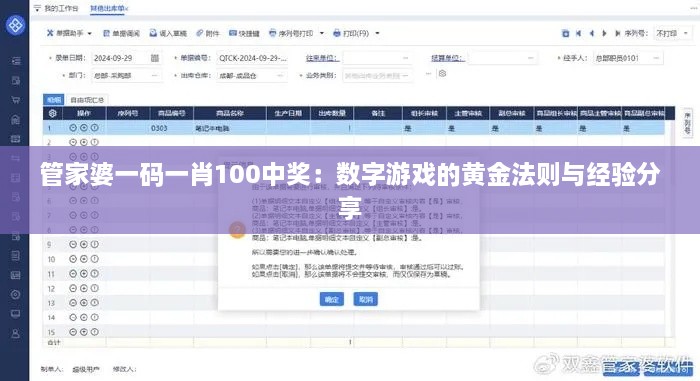Click the 往来单位 label link

pyautogui.click(x=322, y=58)
